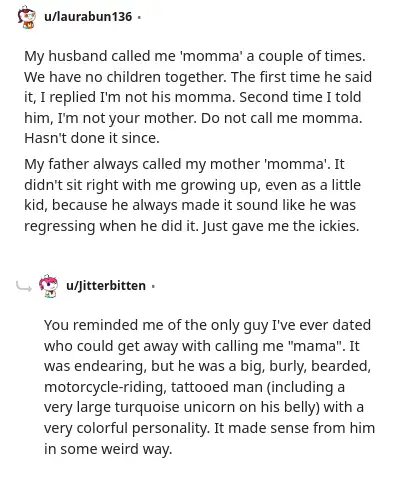Image resolution: width=400 pixels, height=484 pixels.
Task: Click the Jitterbitten snoo avatar icon
Action: click(x=48, y=286)
